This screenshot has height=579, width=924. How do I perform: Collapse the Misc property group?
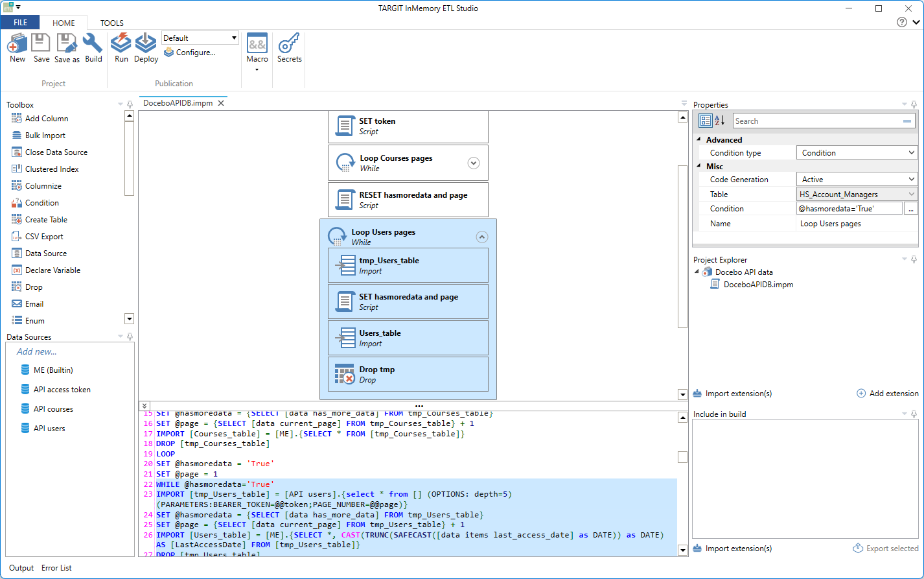699,166
